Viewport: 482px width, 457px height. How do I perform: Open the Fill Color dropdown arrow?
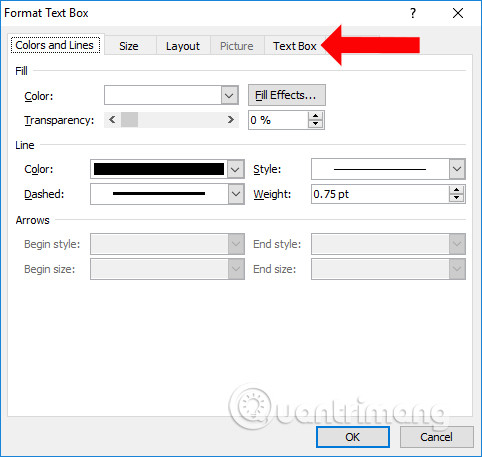click(229, 96)
